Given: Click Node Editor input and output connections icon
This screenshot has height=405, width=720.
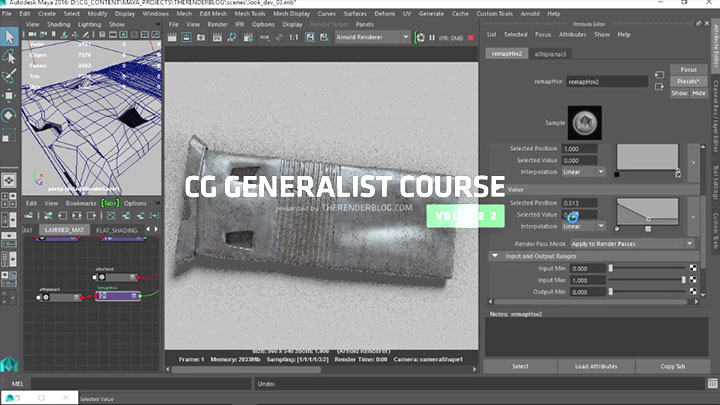Looking at the screenshot, I should 77,216.
